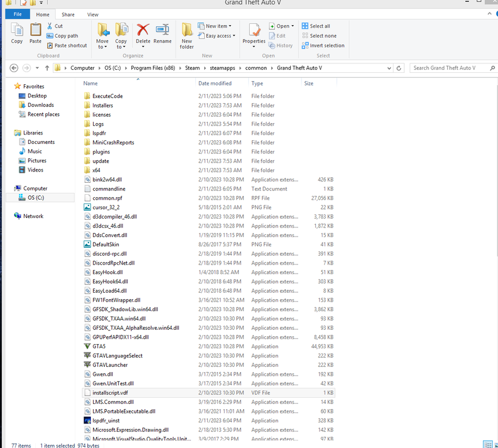Image resolution: width=498 pixels, height=448 pixels.
Task: Select the Copy icon in the Clipboard group
Action: coord(17,33)
